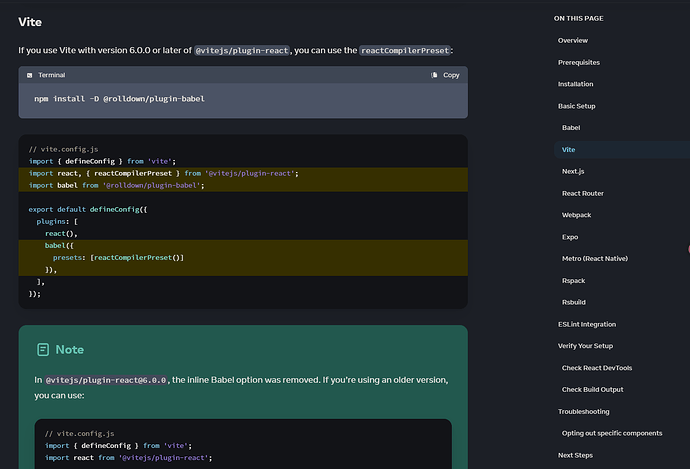The image size is (690, 469).
Task: Click the Vite section heading
Action: point(30,22)
